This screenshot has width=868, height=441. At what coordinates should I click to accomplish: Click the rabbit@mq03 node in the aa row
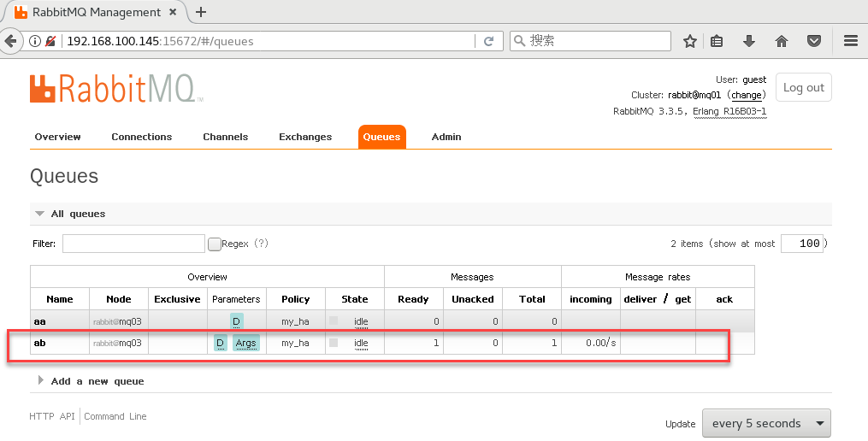pyautogui.click(x=117, y=321)
